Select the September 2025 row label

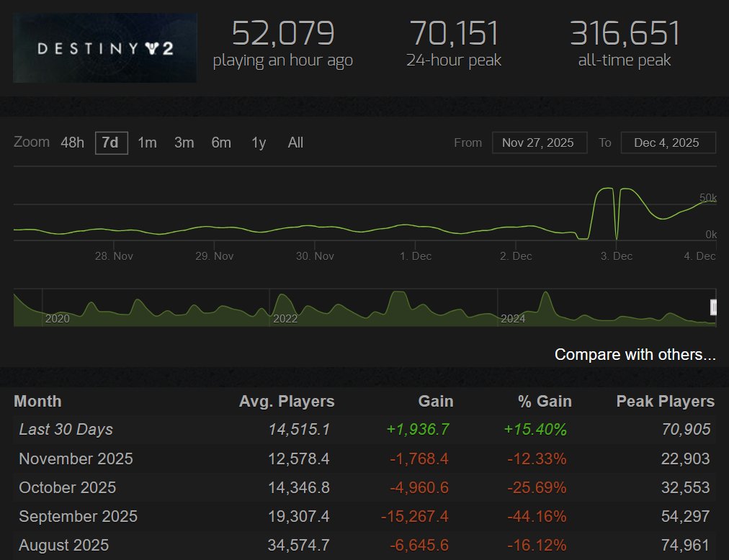(x=78, y=517)
